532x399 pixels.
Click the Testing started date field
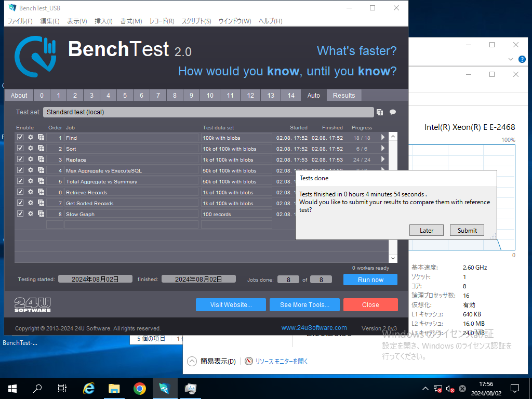tap(95, 279)
